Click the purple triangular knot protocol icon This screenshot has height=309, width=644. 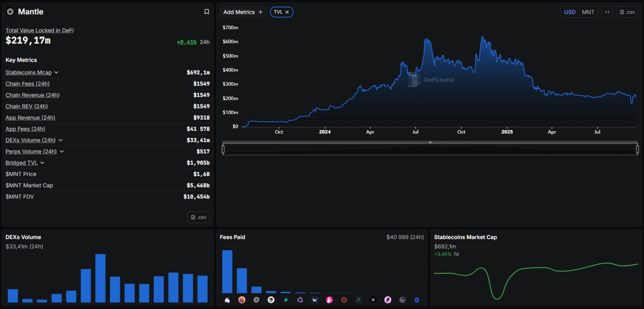pyautogui.click(x=300, y=300)
